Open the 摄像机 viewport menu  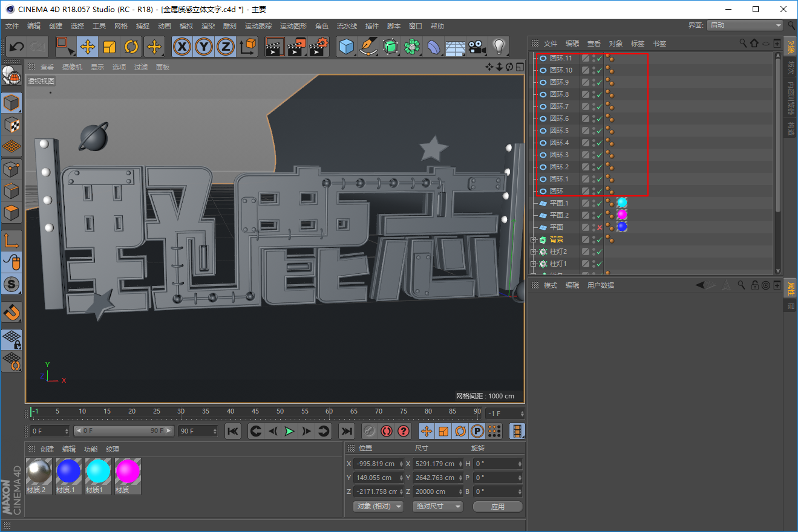tap(72, 67)
